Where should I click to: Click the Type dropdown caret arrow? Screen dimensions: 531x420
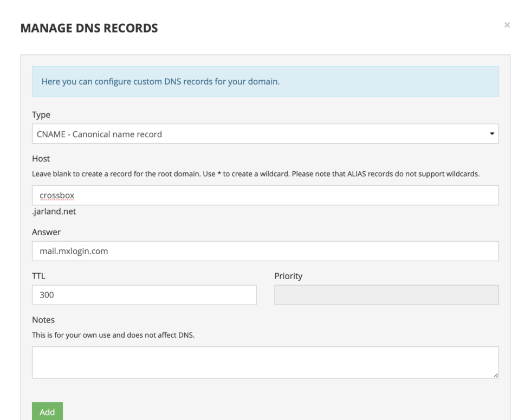click(x=492, y=133)
